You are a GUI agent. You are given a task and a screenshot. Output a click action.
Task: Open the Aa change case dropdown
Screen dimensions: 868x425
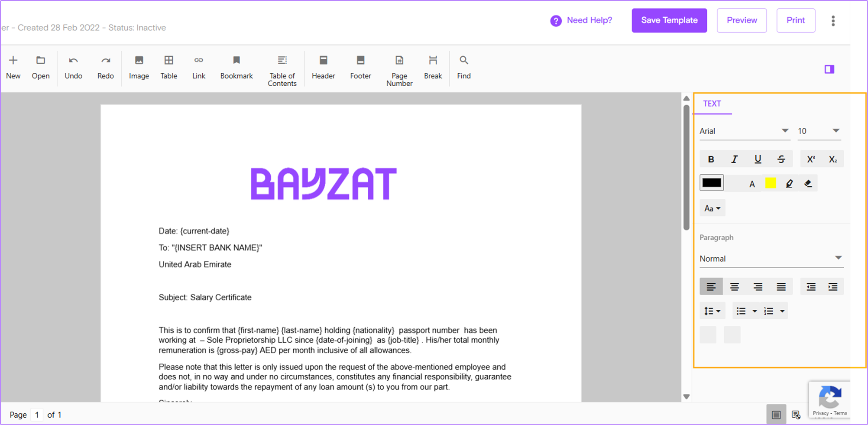713,208
